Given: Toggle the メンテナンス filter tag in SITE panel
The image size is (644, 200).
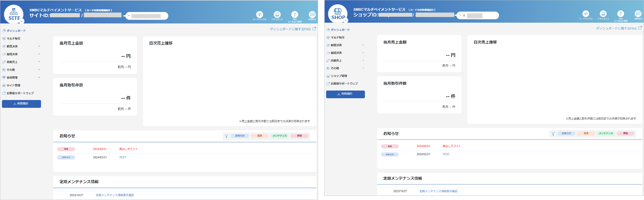Looking at the screenshot, I should 280,136.
